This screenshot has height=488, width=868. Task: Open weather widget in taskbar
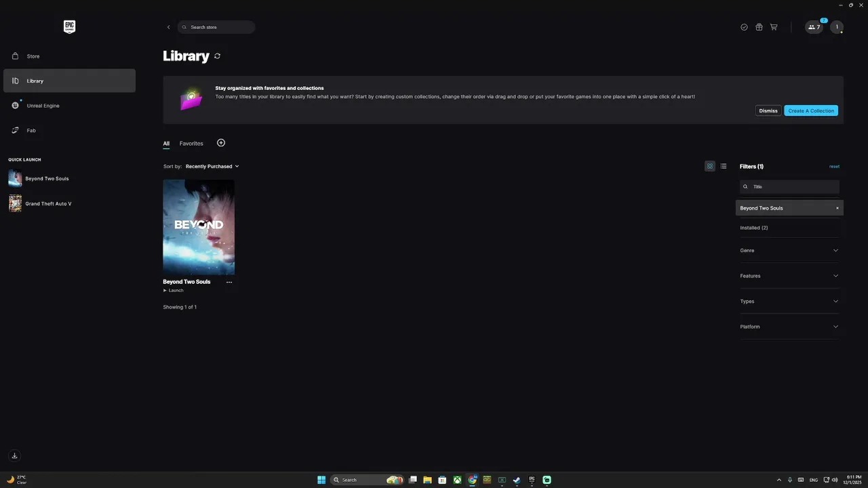click(16, 480)
